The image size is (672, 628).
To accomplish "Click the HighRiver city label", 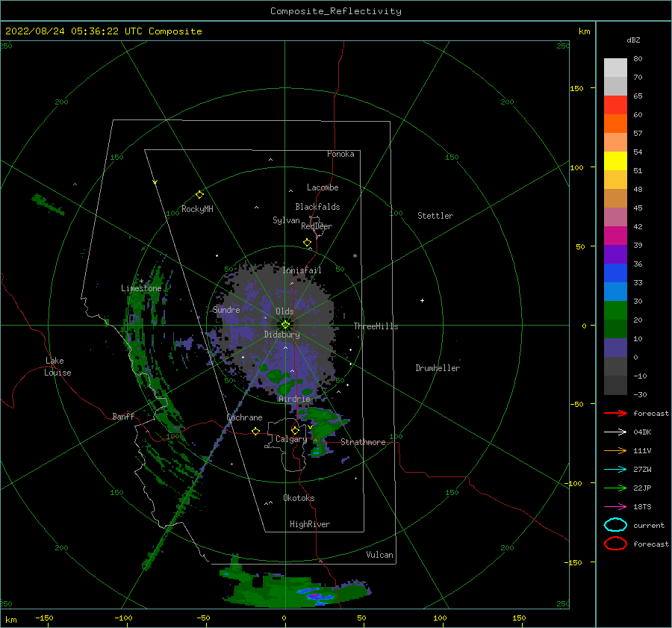I will [x=310, y=524].
